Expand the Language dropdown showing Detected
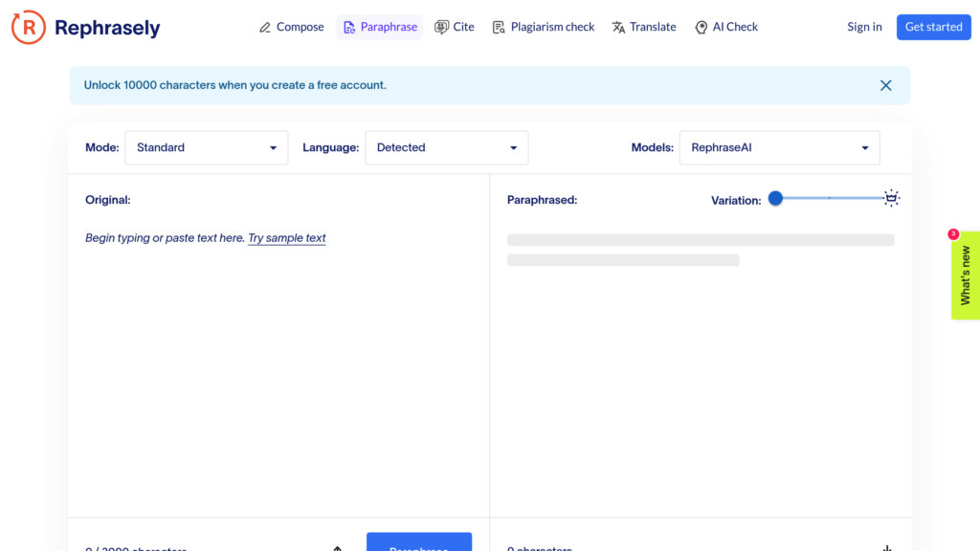Image resolution: width=980 pixels, height=551 pixels. tap(446, 147)
